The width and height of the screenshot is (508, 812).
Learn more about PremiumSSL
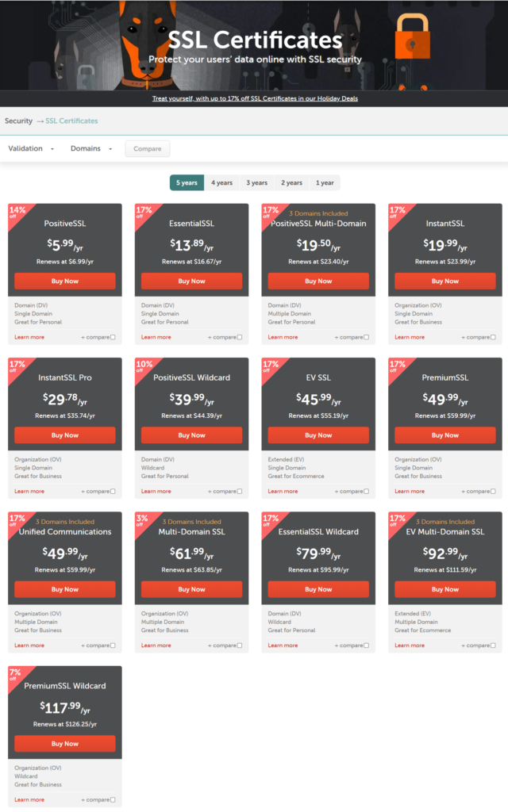410,492
